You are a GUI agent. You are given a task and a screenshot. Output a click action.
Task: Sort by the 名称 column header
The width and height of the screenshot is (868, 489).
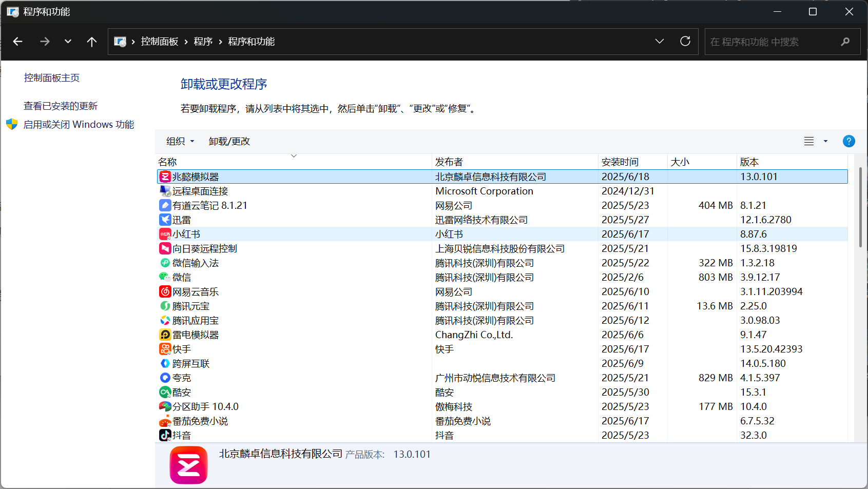point(294,162)
